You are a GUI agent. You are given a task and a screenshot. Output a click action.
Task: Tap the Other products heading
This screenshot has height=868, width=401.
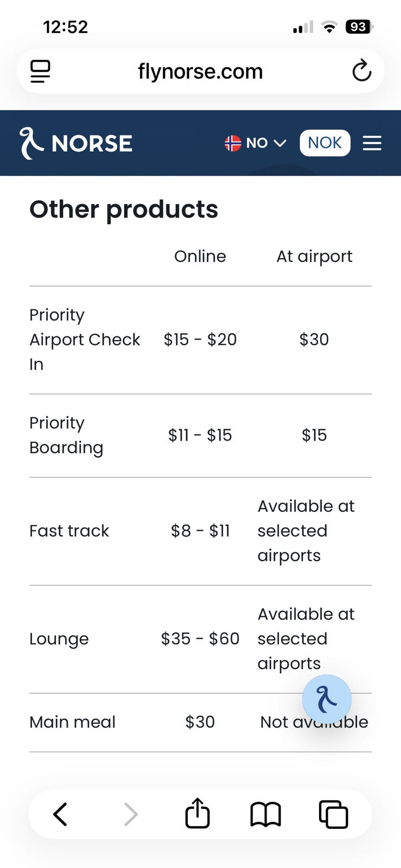tap(124, 209)
